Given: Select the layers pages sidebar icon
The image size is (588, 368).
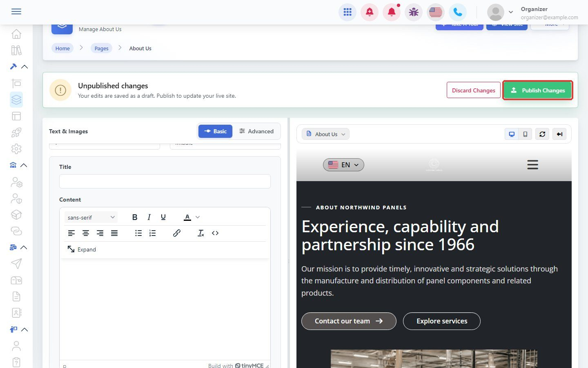Looking at the screenshot, I should 16,99.
